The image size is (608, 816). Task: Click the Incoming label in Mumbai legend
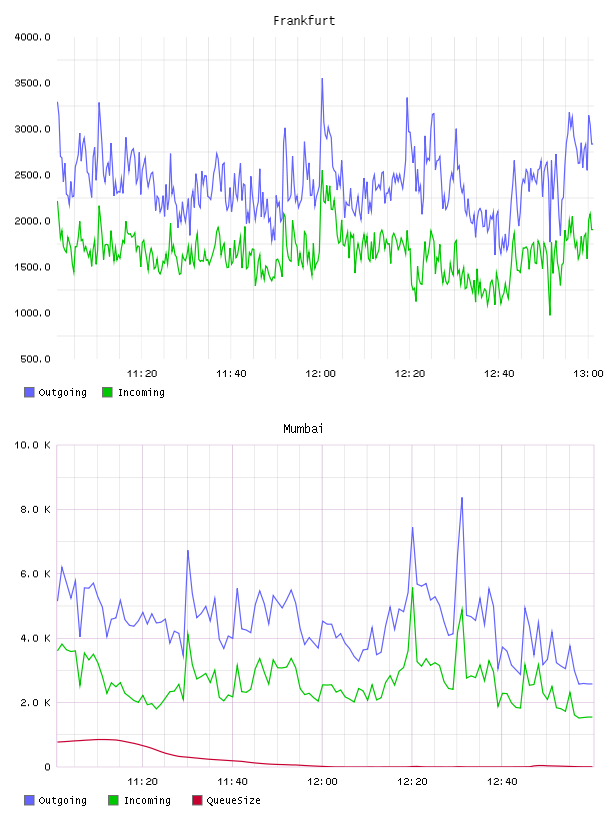click(x=147, y=801)
